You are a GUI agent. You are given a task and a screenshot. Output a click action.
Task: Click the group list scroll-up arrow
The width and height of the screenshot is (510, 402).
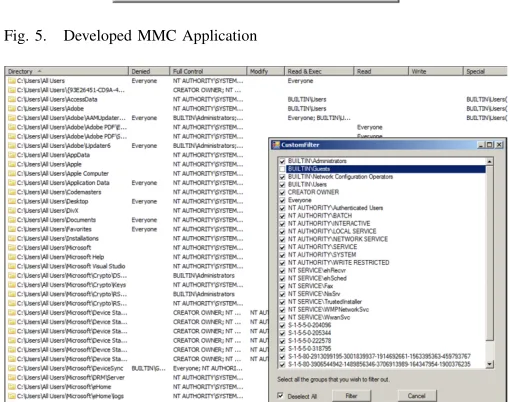pyautogui.click(x=489, y=162)
